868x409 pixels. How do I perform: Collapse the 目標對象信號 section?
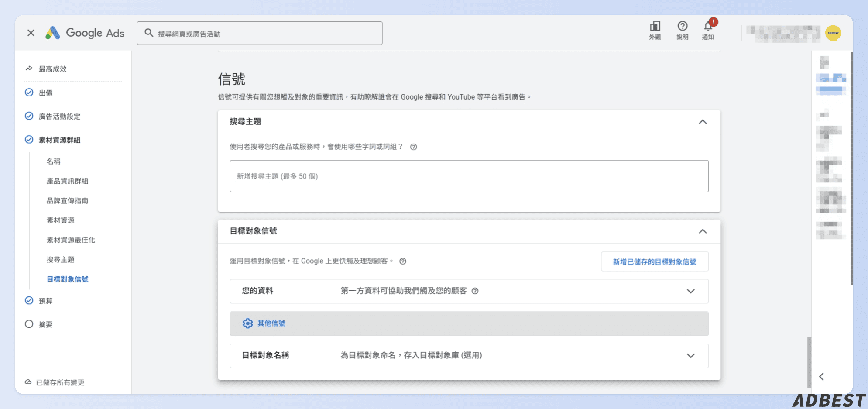point(703,231)
